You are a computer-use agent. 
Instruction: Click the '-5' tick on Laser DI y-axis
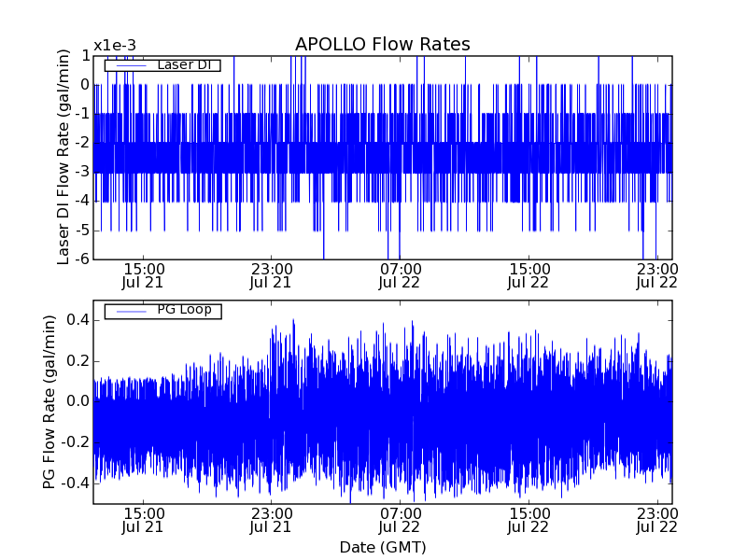pyautogui.click(x=81, y=230)
